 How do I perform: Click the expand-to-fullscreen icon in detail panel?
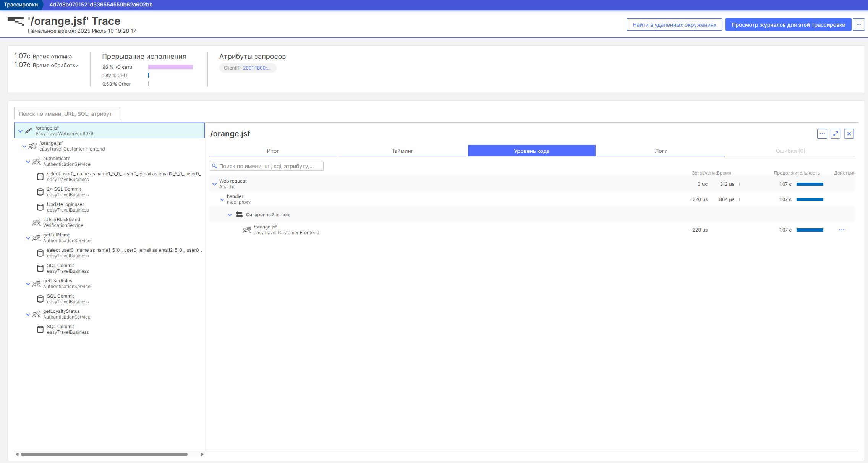click(836, 134)
